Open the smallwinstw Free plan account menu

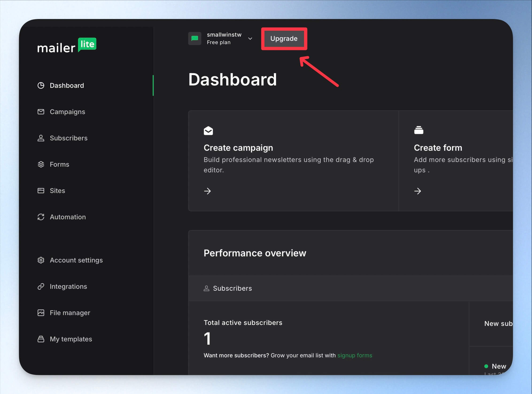tap(221, 39)
